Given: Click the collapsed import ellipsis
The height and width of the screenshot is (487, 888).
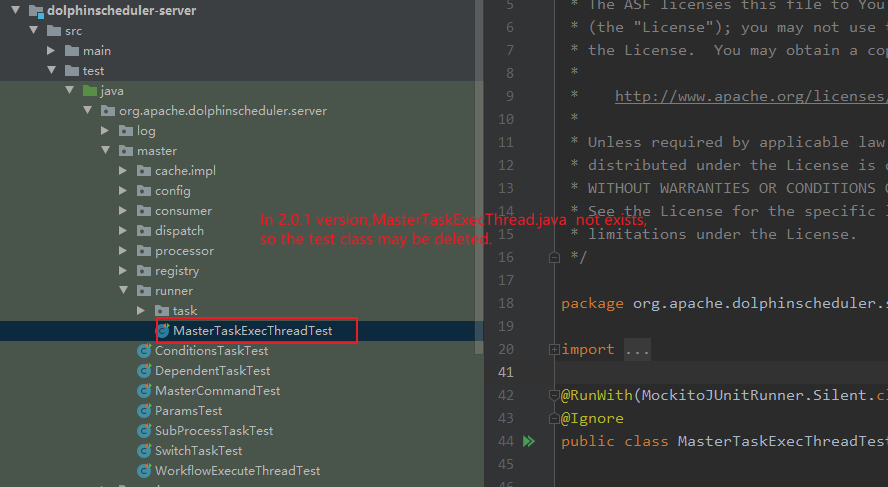Looking at the screenshot, I should 637,350.
